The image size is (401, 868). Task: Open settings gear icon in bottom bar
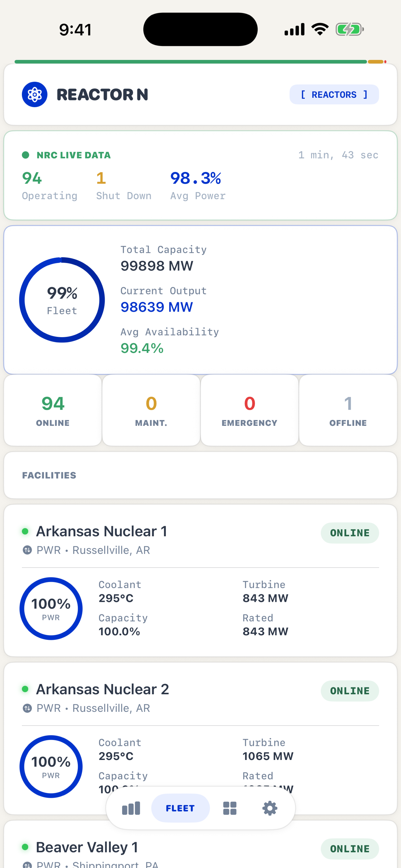270,808
